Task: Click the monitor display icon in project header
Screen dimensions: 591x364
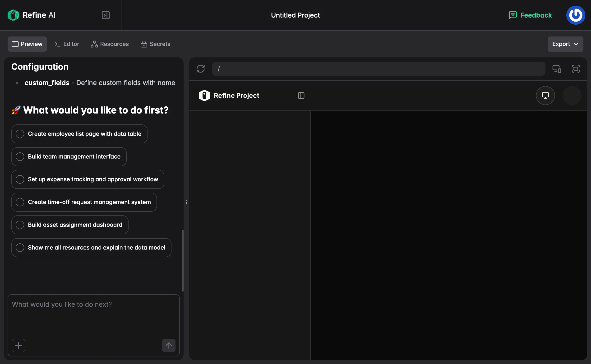Action: click(545, 95)
